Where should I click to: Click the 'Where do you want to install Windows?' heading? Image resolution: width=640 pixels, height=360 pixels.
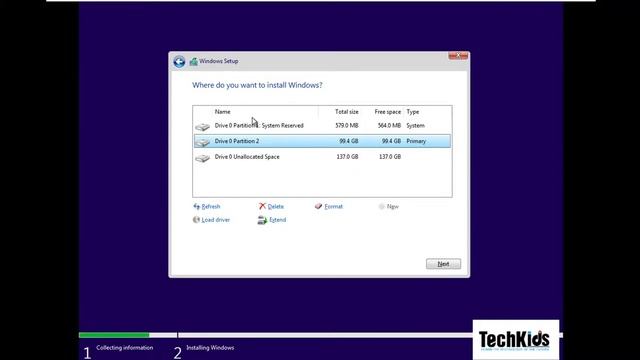pyautogui.click(x=257, y=85)
